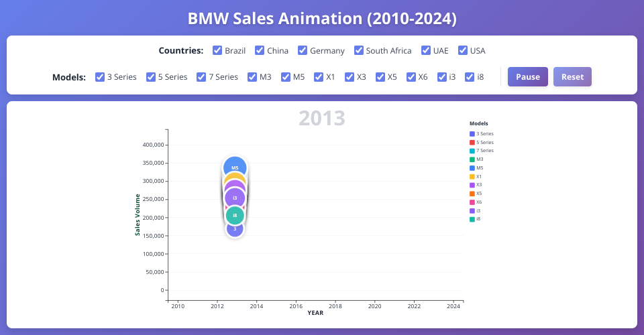
Task: Click the 5 Series red legend swatch
Action: tap(472, 143)
